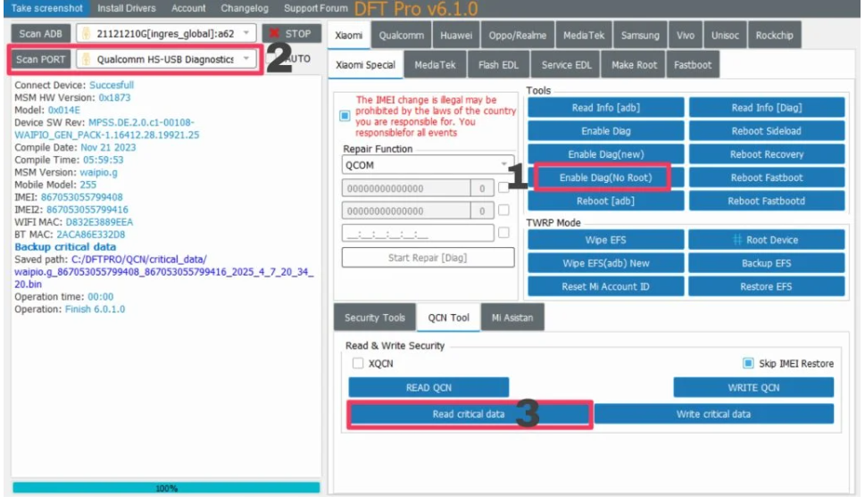
Task: Switch to Security Tools tab
Action: point(375,318)
